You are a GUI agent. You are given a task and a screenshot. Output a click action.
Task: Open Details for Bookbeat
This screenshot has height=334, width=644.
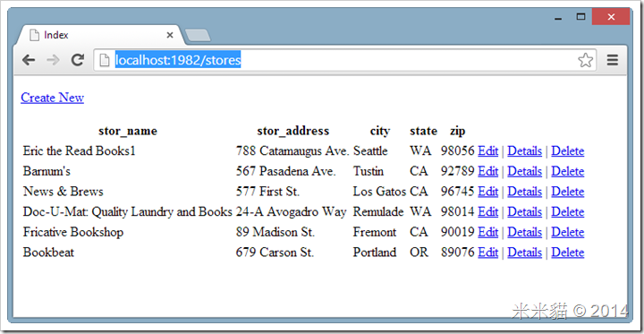click(x=524, y=253)
